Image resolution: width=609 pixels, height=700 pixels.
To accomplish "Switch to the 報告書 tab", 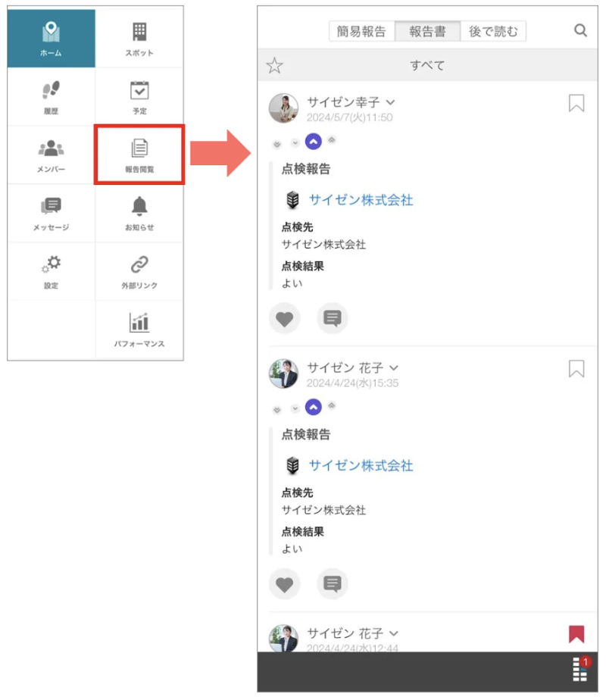I will [x=428, y=31].
